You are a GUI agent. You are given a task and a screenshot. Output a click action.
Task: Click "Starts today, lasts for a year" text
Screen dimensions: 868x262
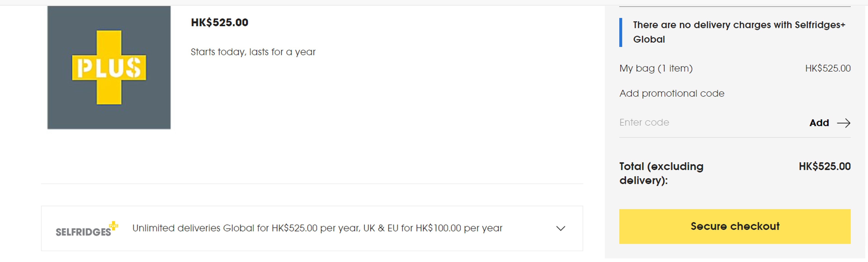pos(253,52)
